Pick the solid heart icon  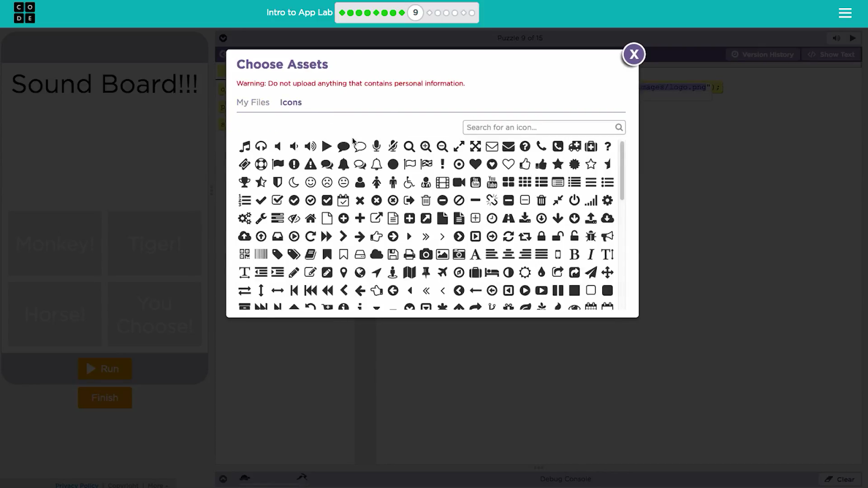point(475,164)
